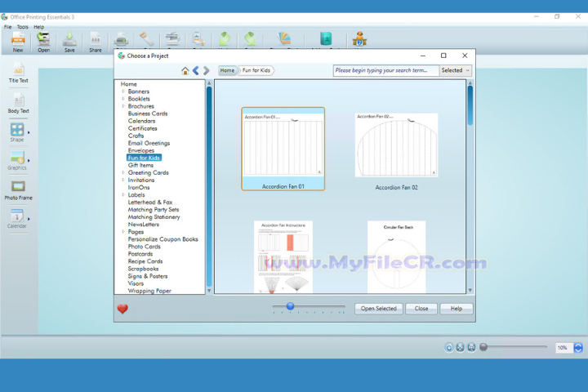This screenshot has width=588, height=392.
Task: Go forward with the right arrow icon
Action: pos(207,70)
